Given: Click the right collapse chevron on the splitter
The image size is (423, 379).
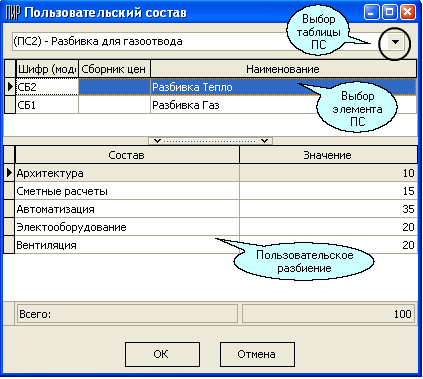Looking at the screenshot, I should tap(265, 141).
